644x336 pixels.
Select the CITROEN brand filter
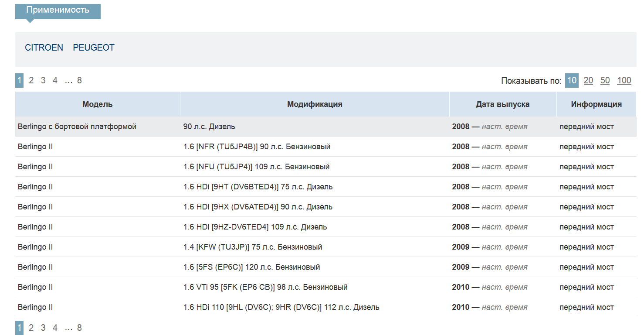tap(44, 48)
